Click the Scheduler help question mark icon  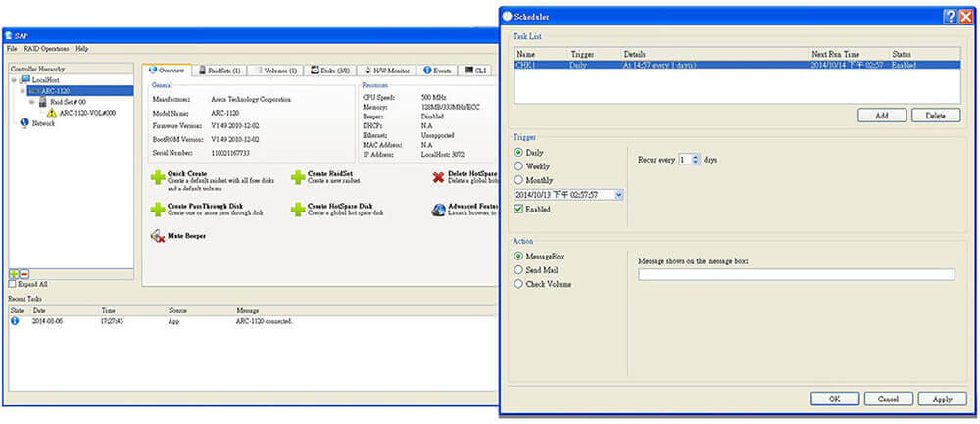950,16
